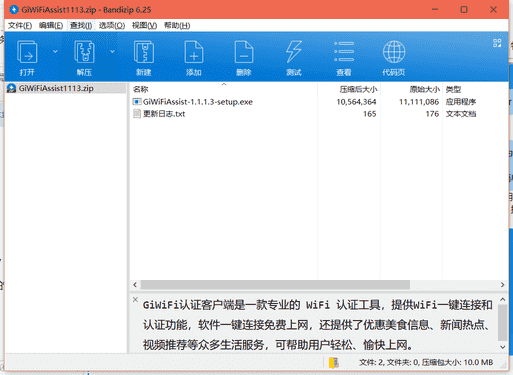Open the View (视图) menu

tap(144, 26)
